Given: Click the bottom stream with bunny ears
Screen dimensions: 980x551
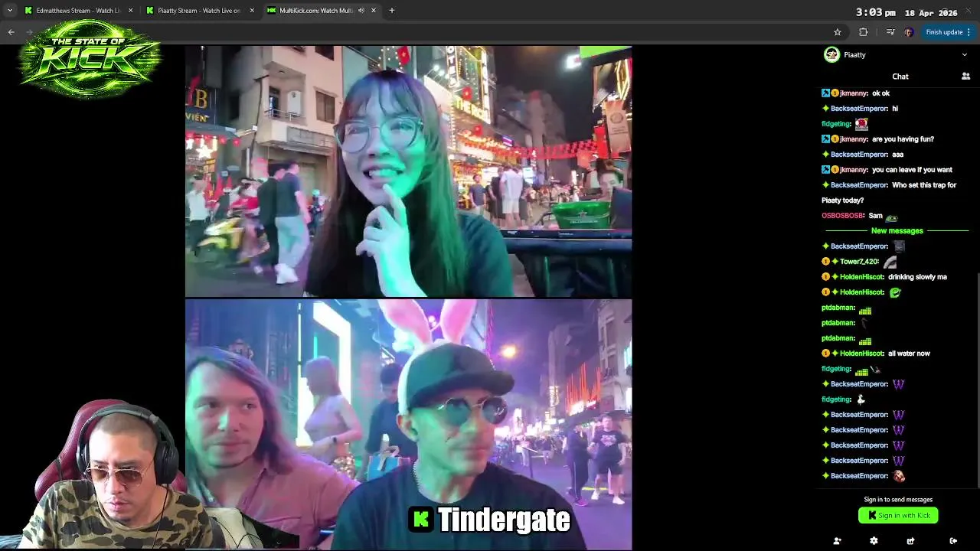Looking at the screenshot, I should pyautogui.click(x=408, y=425).
